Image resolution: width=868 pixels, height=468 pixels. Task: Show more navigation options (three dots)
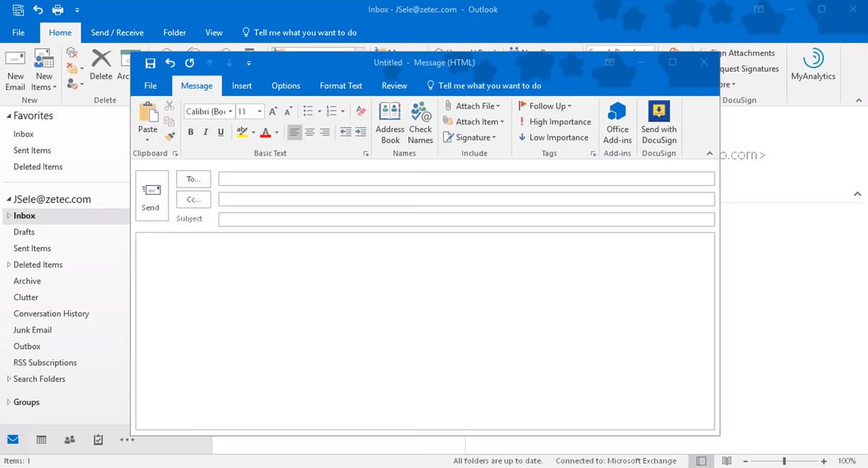pyautogui.click(x=127, y=440)
